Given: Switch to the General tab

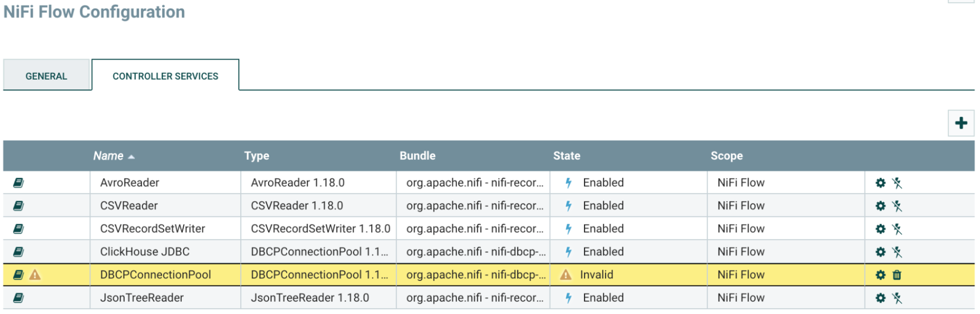Looking at the screenshot, I should 47,76.
